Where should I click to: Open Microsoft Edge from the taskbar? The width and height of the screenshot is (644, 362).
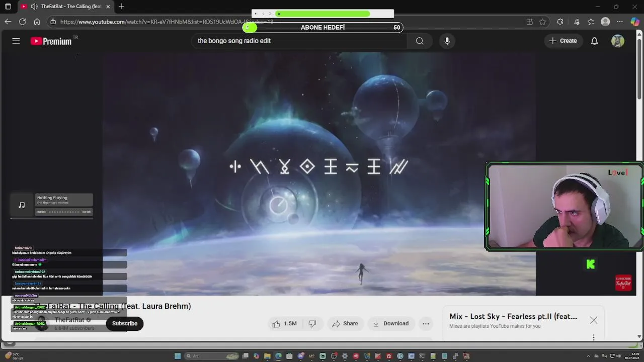point(278,356)
